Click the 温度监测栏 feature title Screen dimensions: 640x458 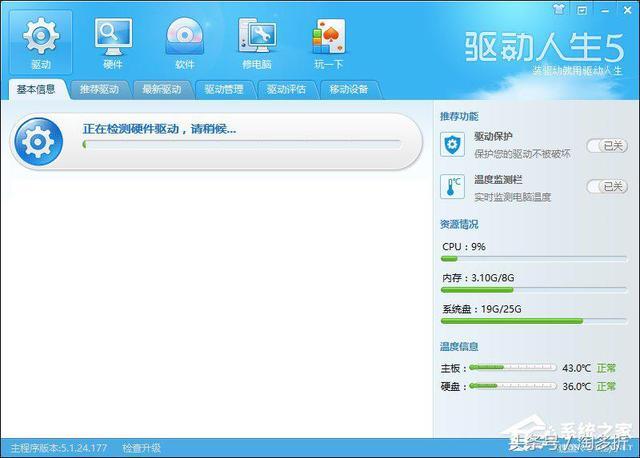coord(498,179)
